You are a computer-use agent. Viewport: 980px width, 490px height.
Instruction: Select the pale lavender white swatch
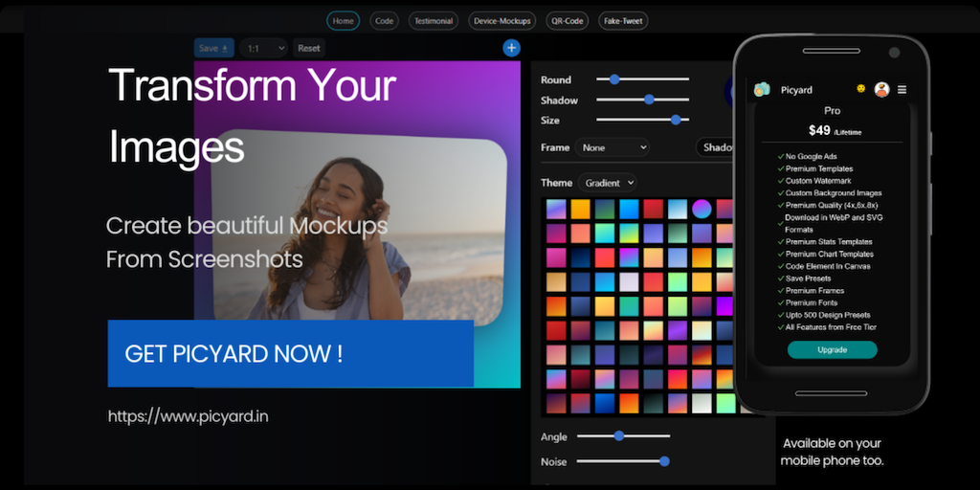coord(629,282)
